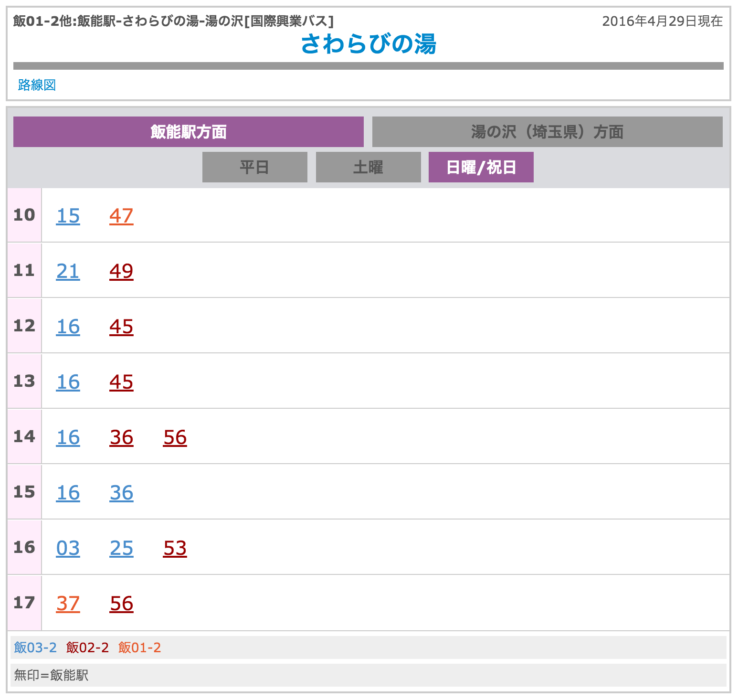Open the 12:45 bus departure

pos(121,327)
